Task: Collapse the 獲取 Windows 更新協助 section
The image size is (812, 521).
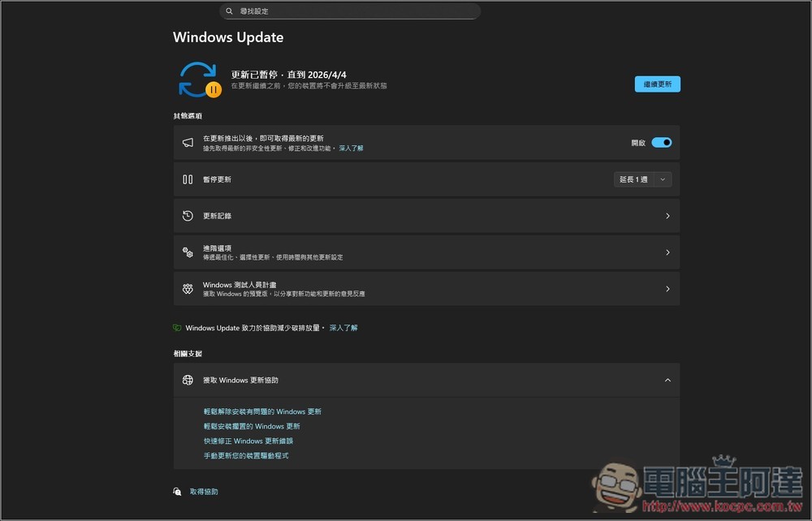Action: [x=667, y=380]
